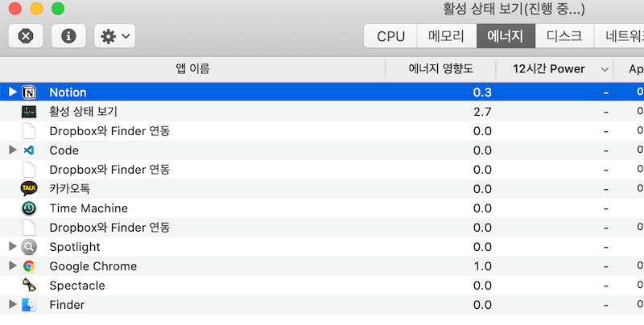
Task: Sort by the 앱 이름 column header
Action: [x=192, y=68]
